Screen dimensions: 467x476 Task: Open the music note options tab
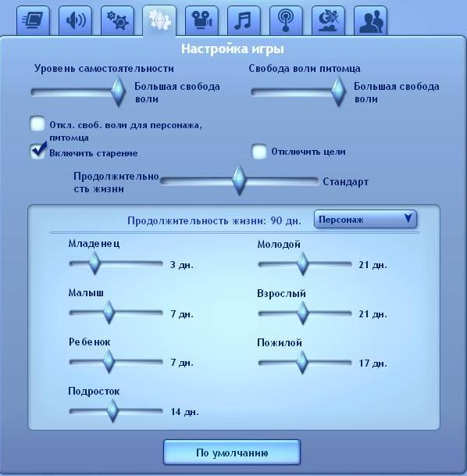click(244, 21)
